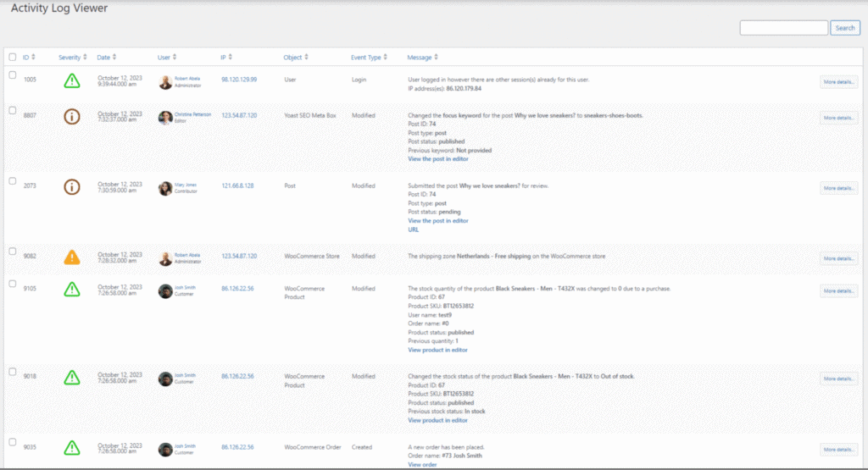Sort the log by the Event Type column
The image size is (868, 470).
370,58
